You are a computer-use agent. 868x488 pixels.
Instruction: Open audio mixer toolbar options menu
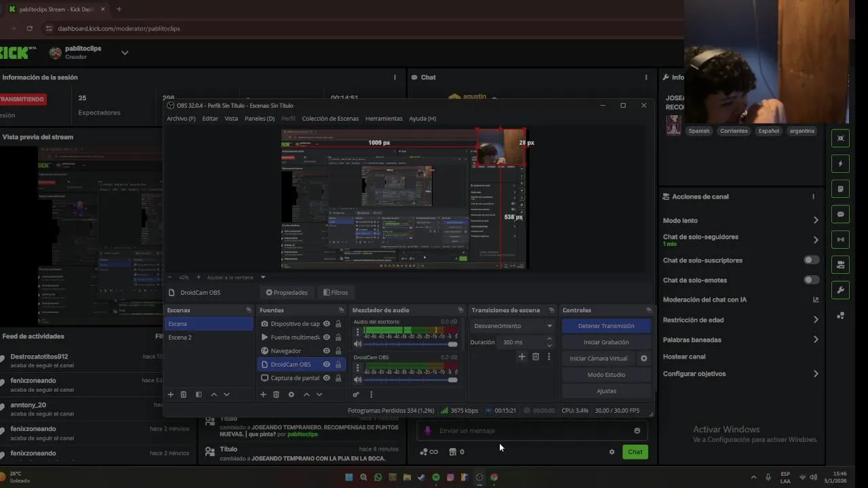(371, 394)
